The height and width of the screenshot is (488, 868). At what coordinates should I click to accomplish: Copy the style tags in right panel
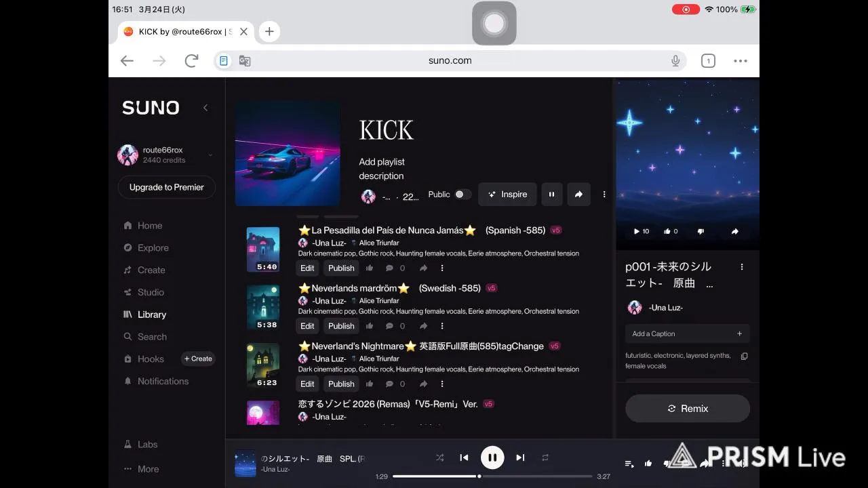[x=744, y=357]
